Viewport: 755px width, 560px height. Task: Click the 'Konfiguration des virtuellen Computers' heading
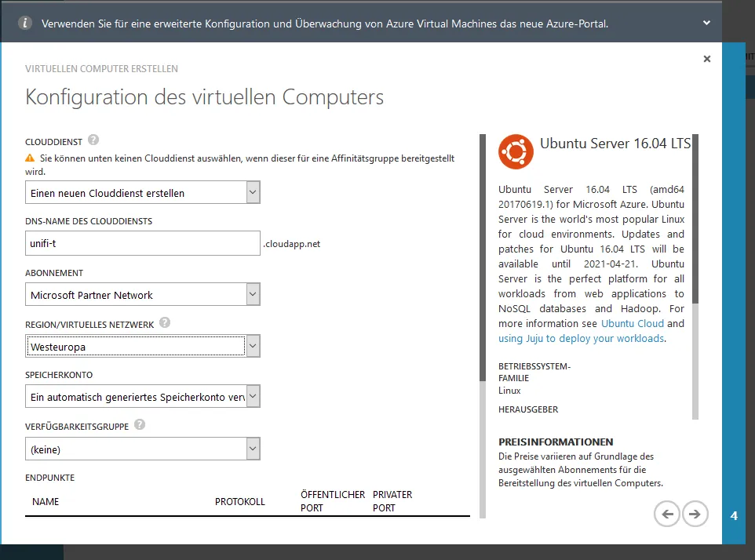[204, 97]
